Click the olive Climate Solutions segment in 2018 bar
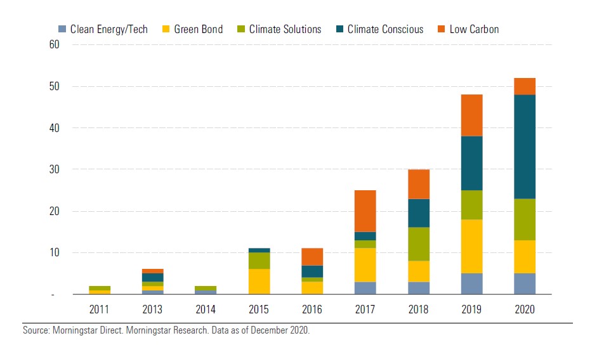Image resolution: width=604 pixels, height=364 pixels. point(418,244)
